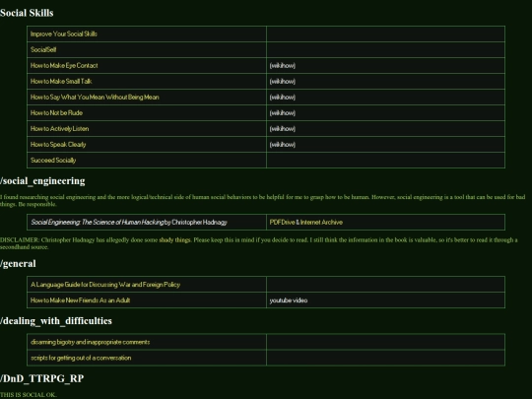Viewport: 532px width, 399px height.
Task: Open How to Make New Friends link
Action: tap(81, 300)
